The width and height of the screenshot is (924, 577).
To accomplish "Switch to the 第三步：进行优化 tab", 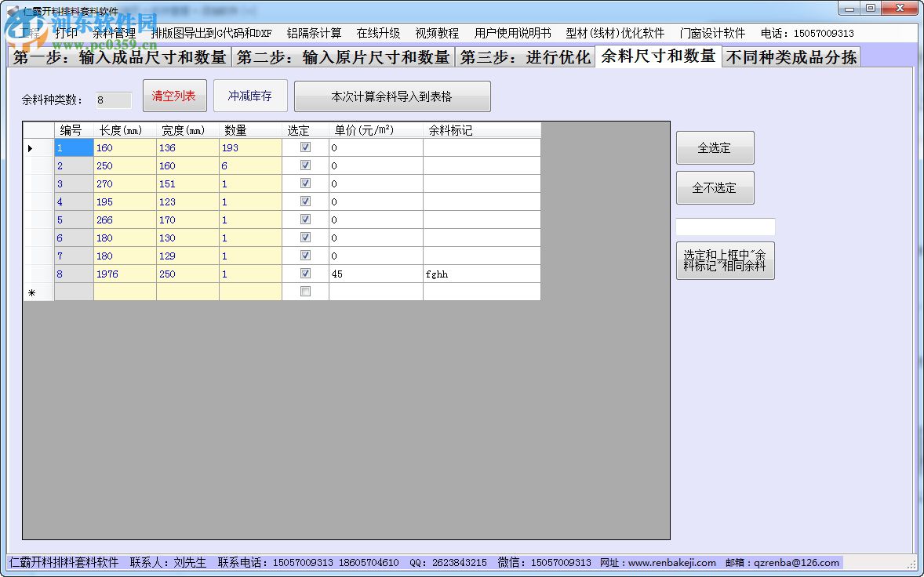I will coord(527,56).
